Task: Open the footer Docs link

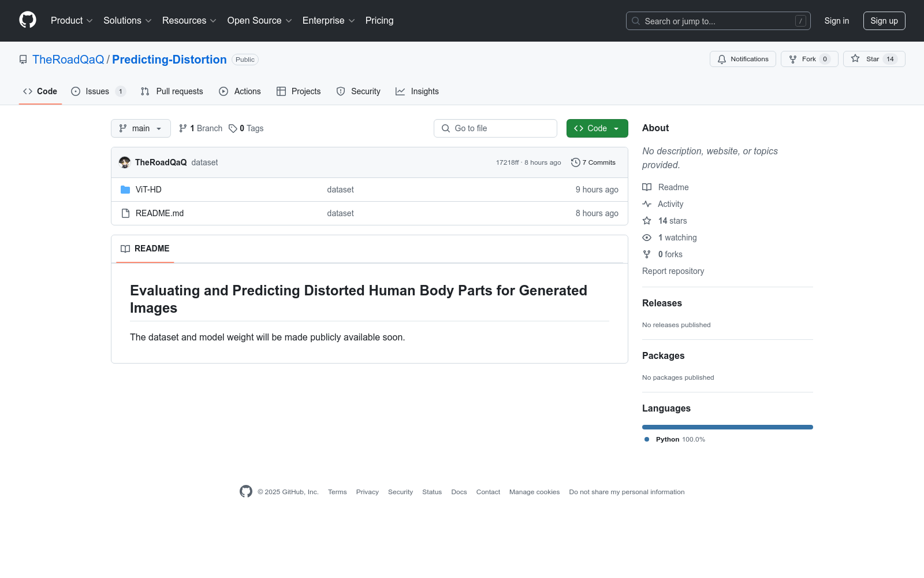Action: click(x=459, y=492)
